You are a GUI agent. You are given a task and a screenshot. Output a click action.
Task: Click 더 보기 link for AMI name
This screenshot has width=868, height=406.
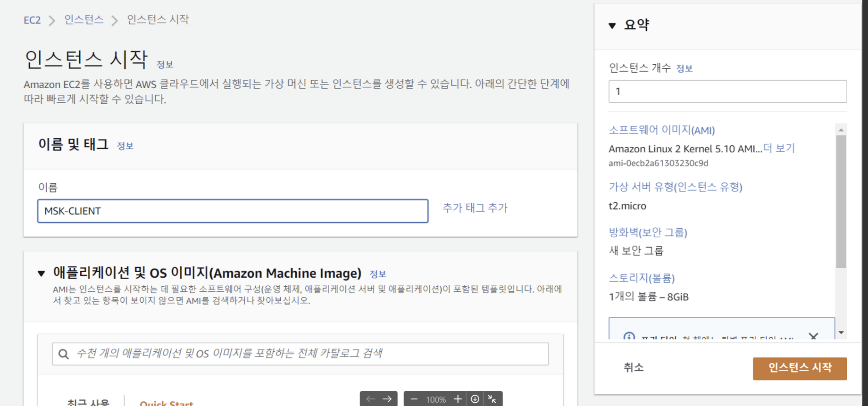click(779, 149)
